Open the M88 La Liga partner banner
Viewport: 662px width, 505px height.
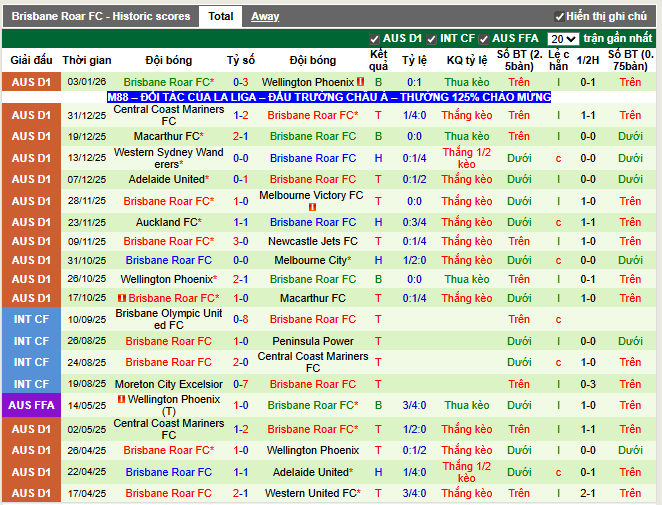click(x=329, y=97)
